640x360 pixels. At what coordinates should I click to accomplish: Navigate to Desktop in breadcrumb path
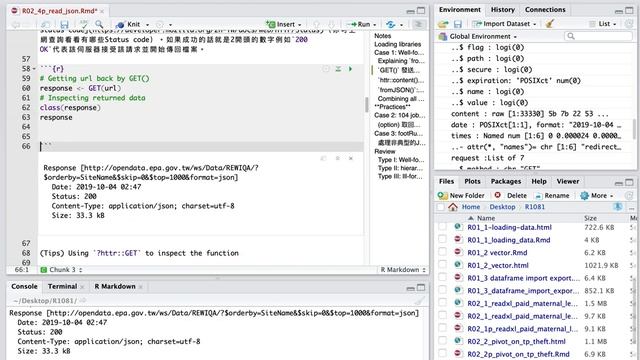pos(502,207)
